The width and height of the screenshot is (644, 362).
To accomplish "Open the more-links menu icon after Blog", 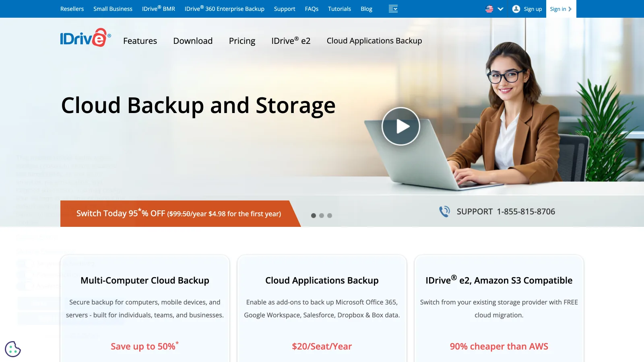I will (x=393, y=9).
